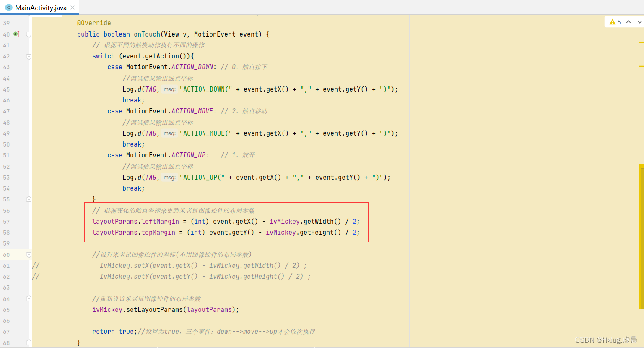Click the msg: parameter hint on line 49
The image size is (644, 348).
coord(169,133)
